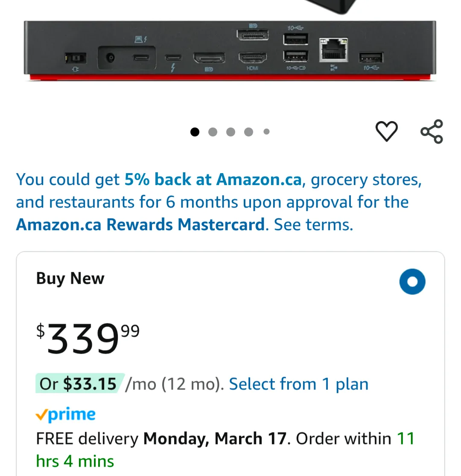
Task: Open the 'See terms' link
Action: click(313, 224)
